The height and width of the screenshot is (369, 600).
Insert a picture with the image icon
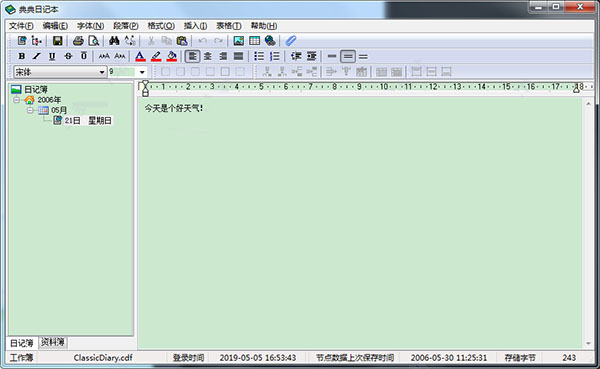[238, 41]
